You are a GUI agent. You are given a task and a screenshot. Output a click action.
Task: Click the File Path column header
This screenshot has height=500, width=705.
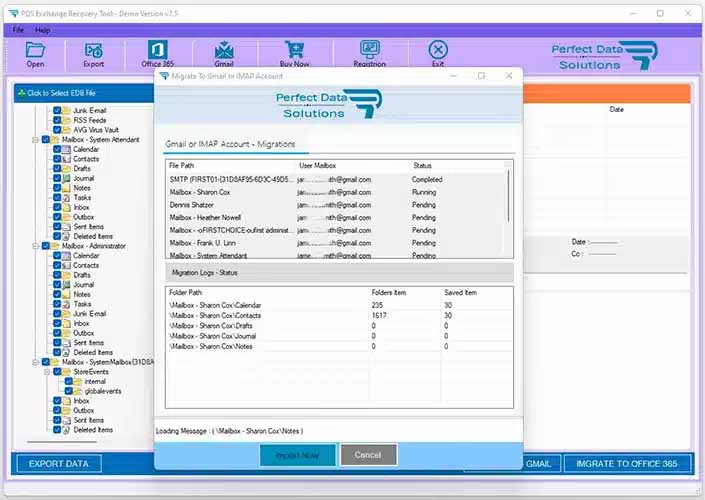click(x=181, y=165)
